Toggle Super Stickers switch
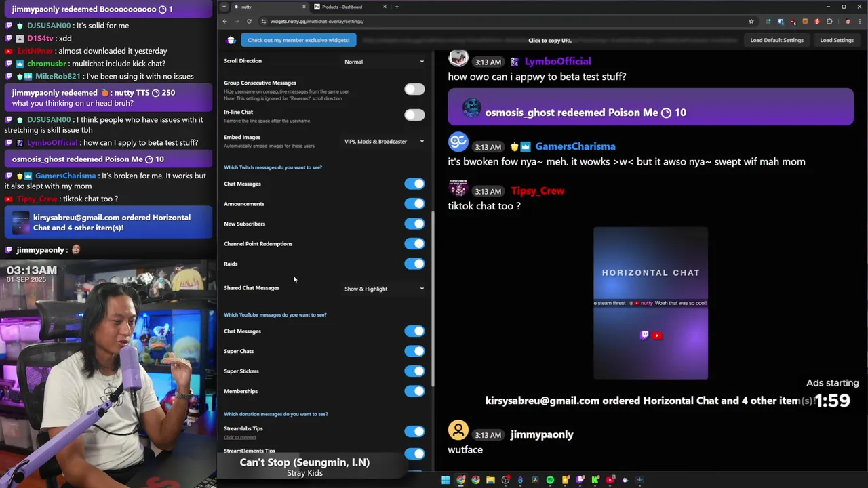This screenshot has width=868, height=488. pos(414,371)
